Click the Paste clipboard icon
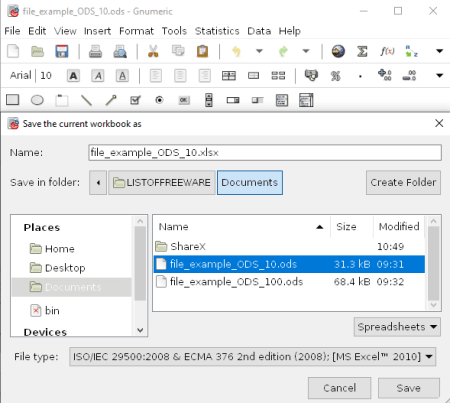This screenshot has width=450, height=403. point(202,51)
